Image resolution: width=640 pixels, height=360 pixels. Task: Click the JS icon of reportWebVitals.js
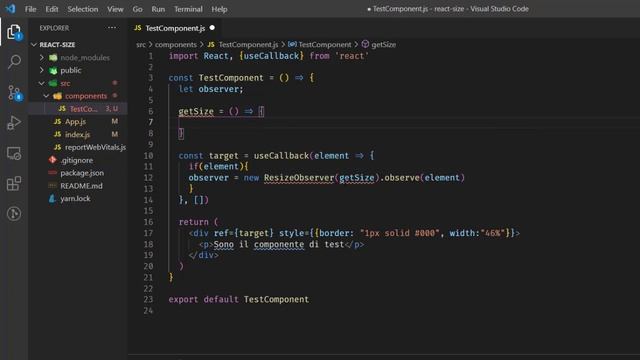click(x=58, y=147)
